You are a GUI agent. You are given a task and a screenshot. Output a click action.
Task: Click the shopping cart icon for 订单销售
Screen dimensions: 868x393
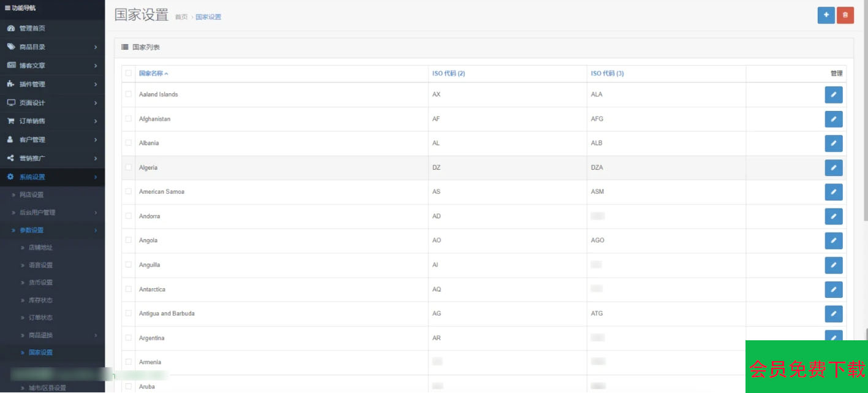point(10,121)
